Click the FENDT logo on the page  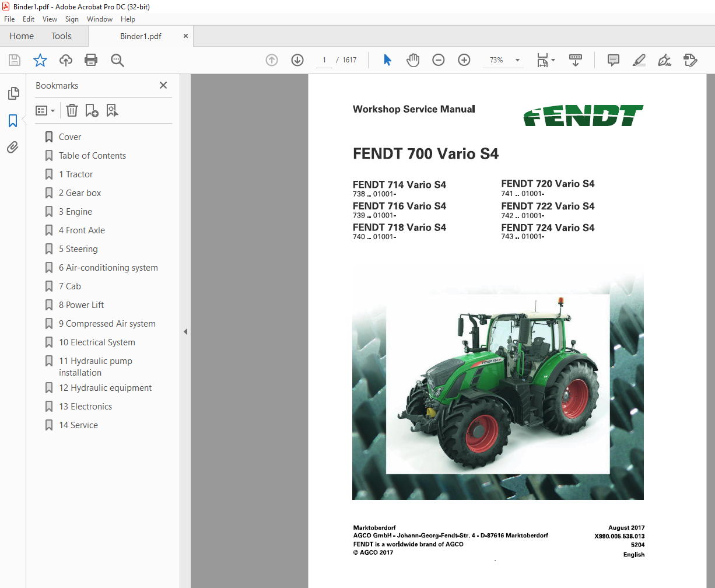583,116
